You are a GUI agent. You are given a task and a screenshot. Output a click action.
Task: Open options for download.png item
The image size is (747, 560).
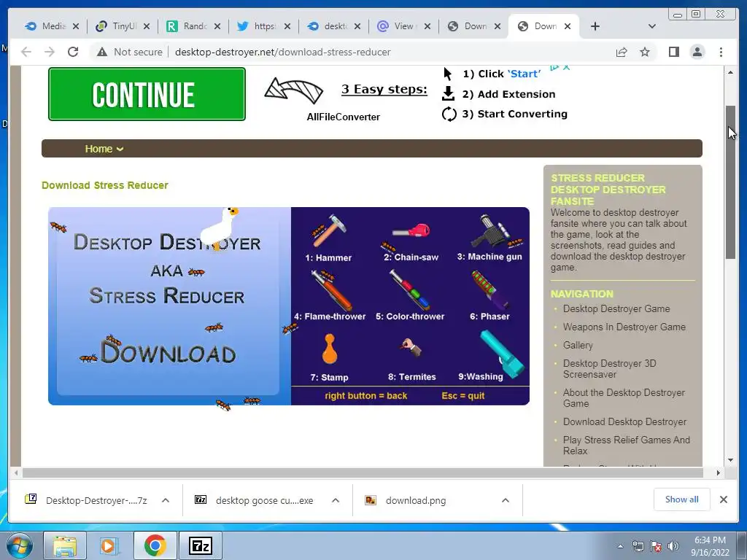[506, 500]
